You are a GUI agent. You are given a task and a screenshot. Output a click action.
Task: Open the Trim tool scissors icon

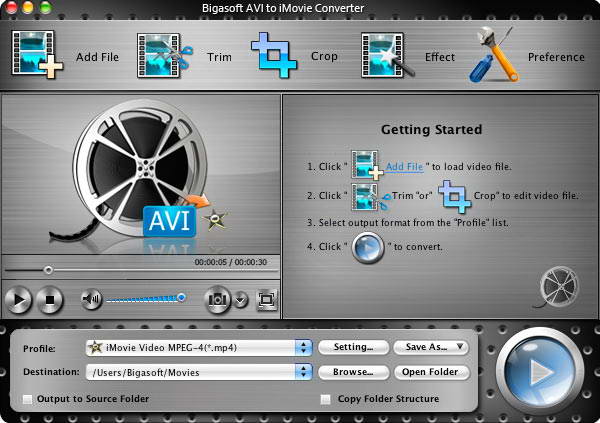tap(165, 56)
